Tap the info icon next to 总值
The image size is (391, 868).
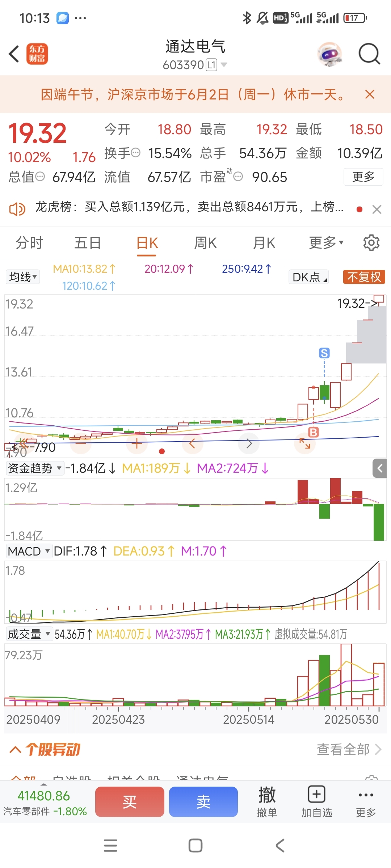pyautogui.click(x=40, y=177)
